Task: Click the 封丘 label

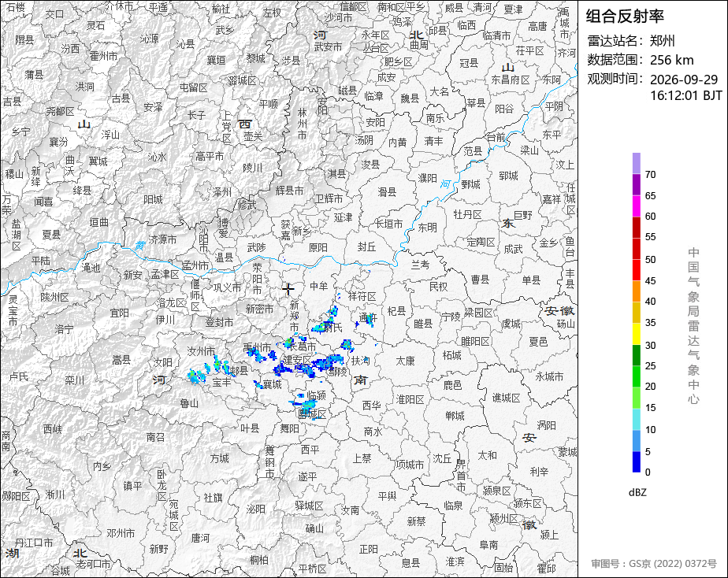Action: coord(366,246)
